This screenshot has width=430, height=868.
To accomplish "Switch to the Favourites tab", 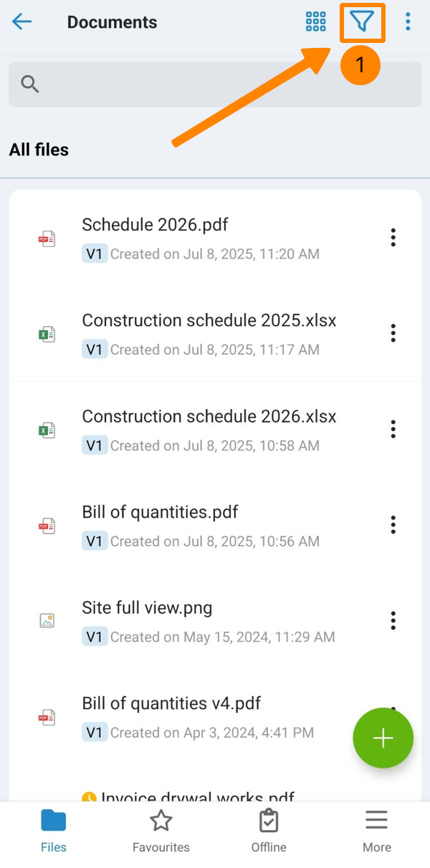I will pyautogui.click(x=161, y=831).
